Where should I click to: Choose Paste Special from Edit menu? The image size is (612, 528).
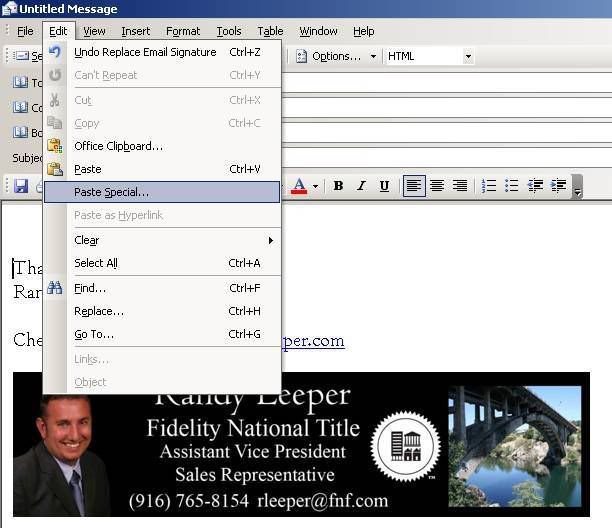point(111,192)
